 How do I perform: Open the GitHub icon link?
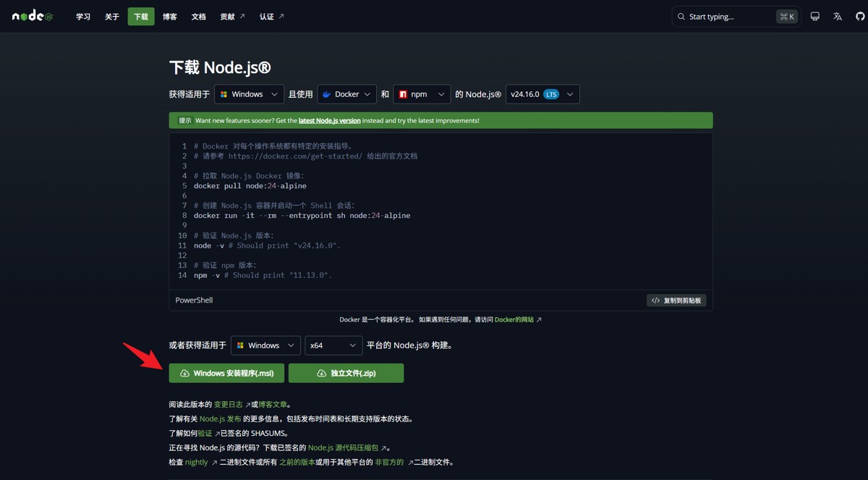860,17
